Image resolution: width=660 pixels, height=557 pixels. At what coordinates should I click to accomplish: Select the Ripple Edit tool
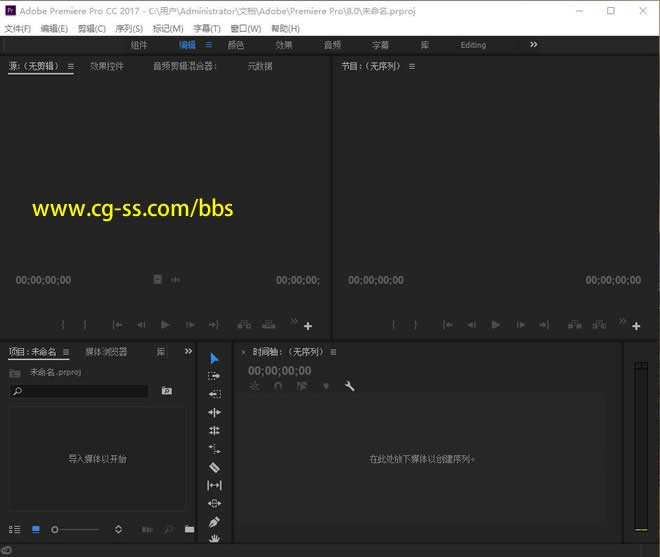pos(214,412)
